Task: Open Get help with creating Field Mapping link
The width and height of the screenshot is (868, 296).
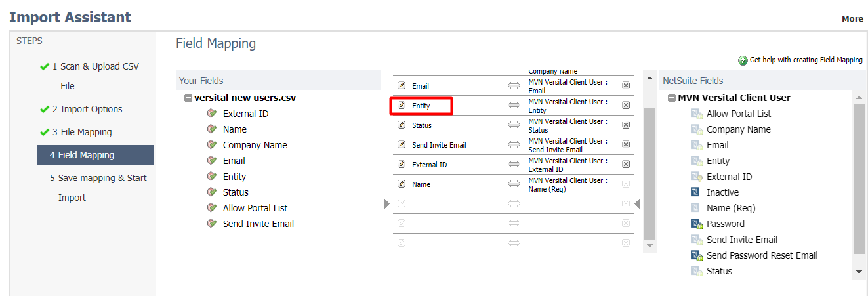Action: click(x=806, y=60)
